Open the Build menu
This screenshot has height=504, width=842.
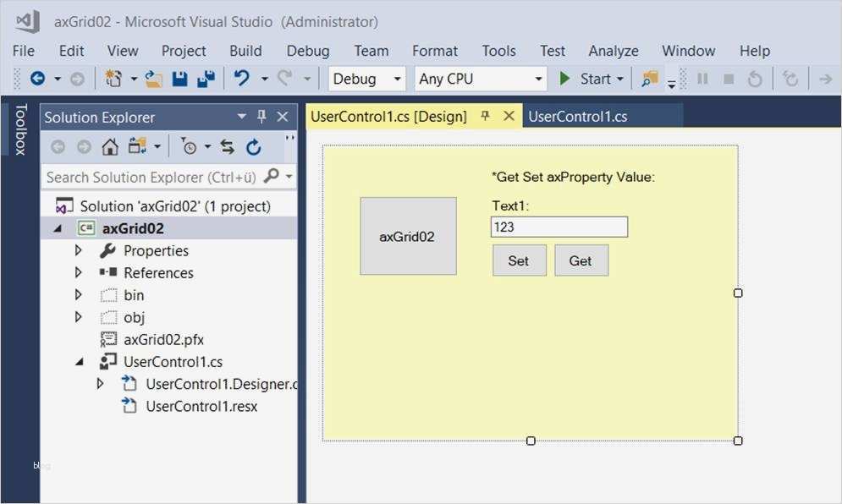[245, 51]
